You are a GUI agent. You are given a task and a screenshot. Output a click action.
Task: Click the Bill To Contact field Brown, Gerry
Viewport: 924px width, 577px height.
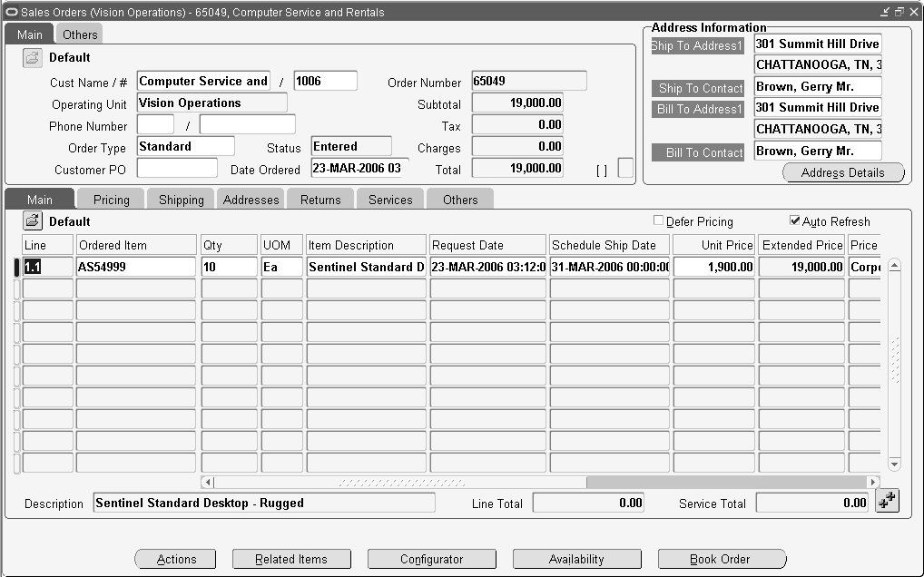818,151
